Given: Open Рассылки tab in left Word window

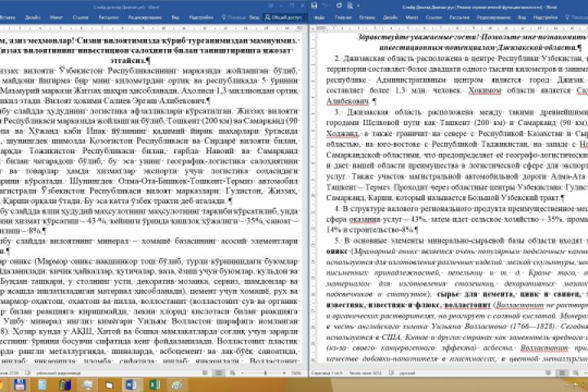Looking at the screenshot, I should click(109, 17).
